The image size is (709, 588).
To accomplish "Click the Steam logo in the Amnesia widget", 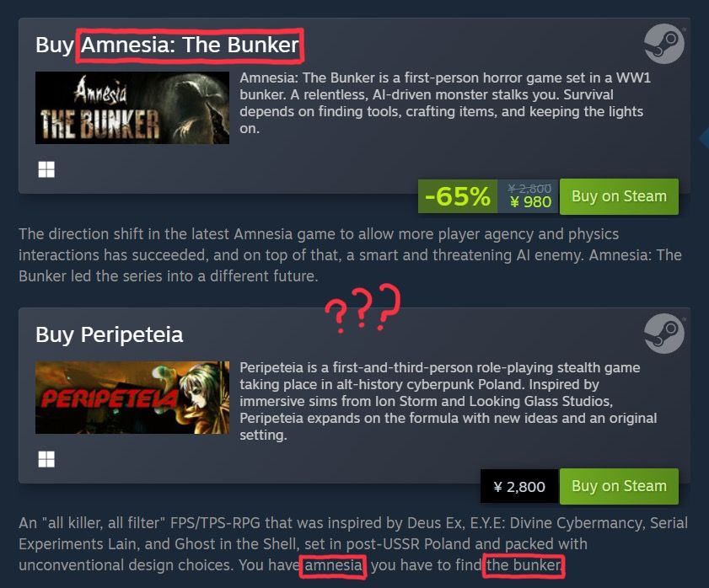I will coord(663,44).
